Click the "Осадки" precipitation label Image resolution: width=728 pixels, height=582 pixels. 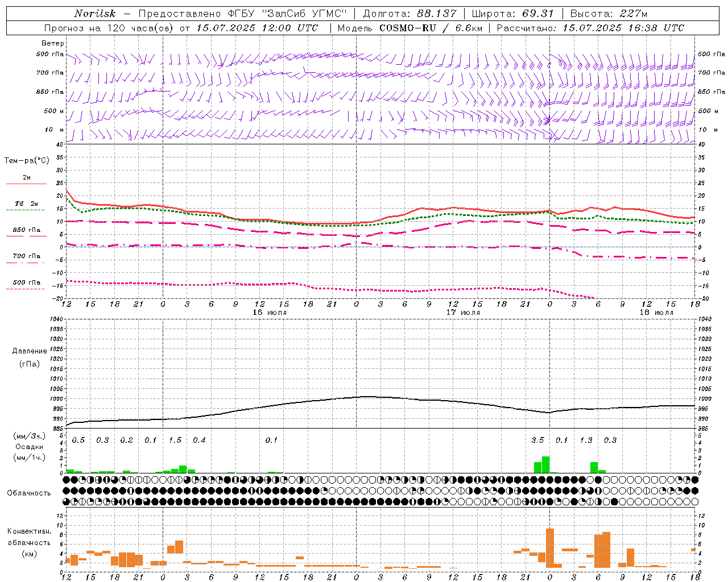pyautogui.click(x=30, y=447)
